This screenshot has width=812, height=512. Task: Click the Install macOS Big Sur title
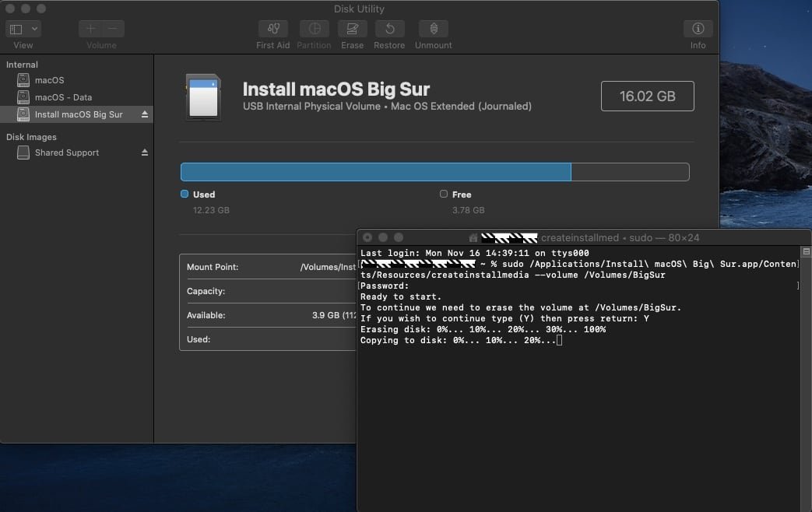click(x=336, y=89)
